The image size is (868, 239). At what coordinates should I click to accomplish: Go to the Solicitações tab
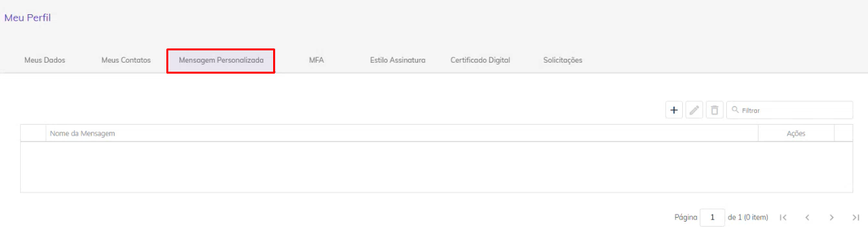(x=562, y=60)
